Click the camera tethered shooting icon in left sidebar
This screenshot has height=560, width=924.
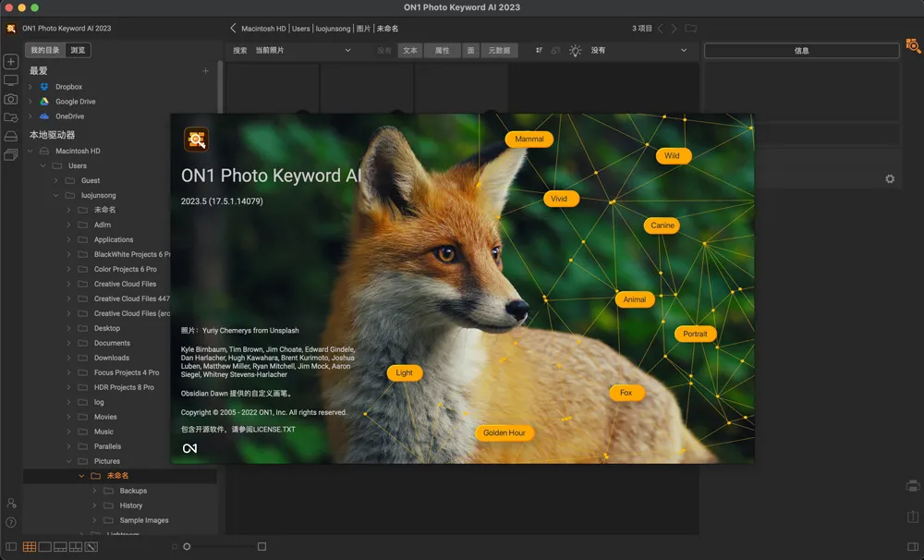click(x=10, y=99)
